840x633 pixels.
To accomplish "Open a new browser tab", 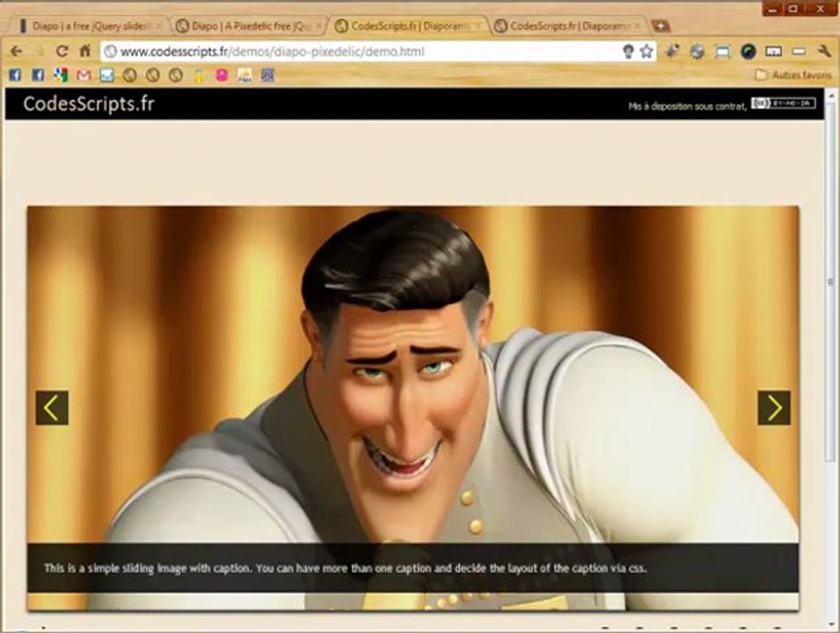I will tap(661, 25).
